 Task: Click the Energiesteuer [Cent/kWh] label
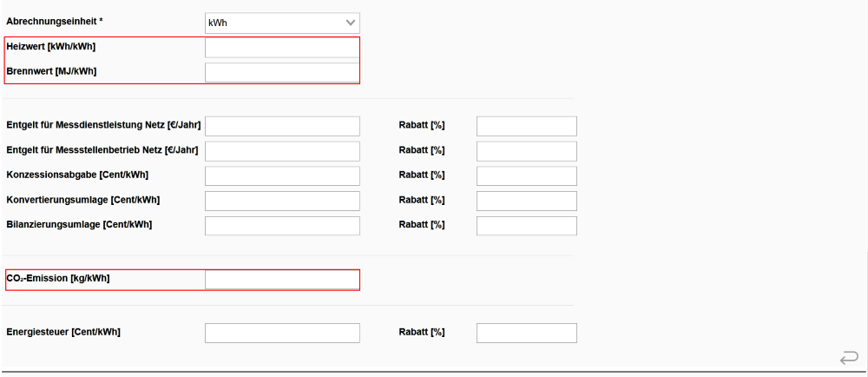point(63,332)
